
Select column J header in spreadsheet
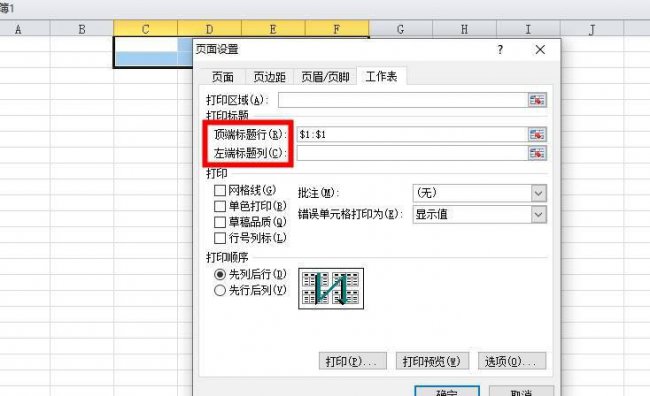pos(592,29)
